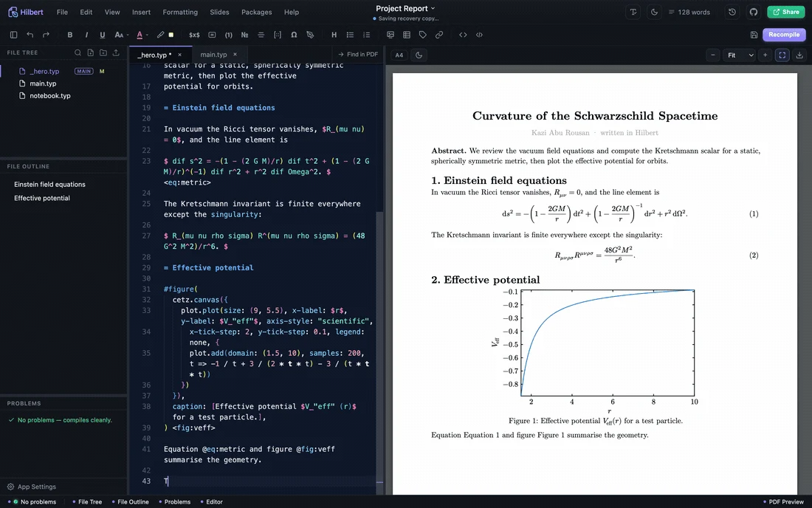
Task: Open the Fit zoom level dropdown
Action: click(740, 55)
